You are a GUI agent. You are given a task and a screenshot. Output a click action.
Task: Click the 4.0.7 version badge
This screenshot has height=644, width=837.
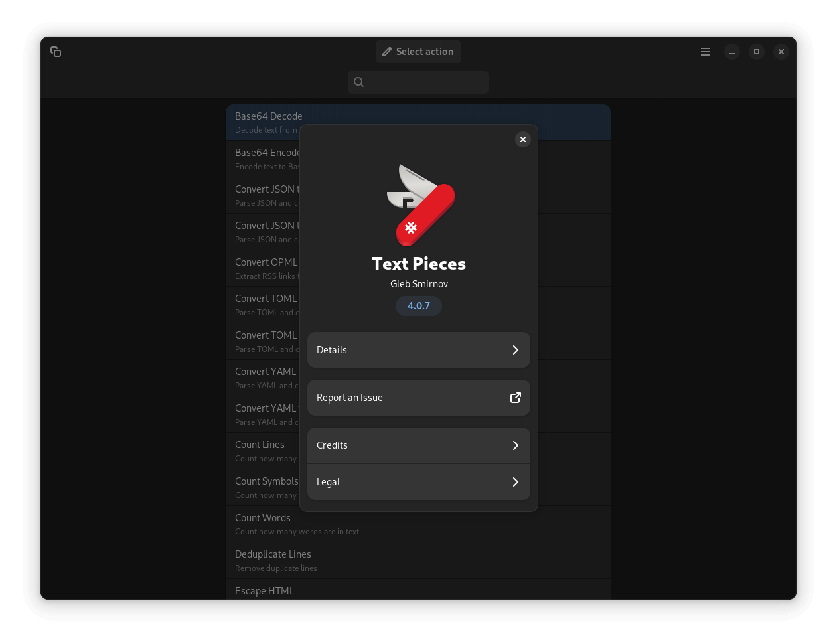pos(418,306)
